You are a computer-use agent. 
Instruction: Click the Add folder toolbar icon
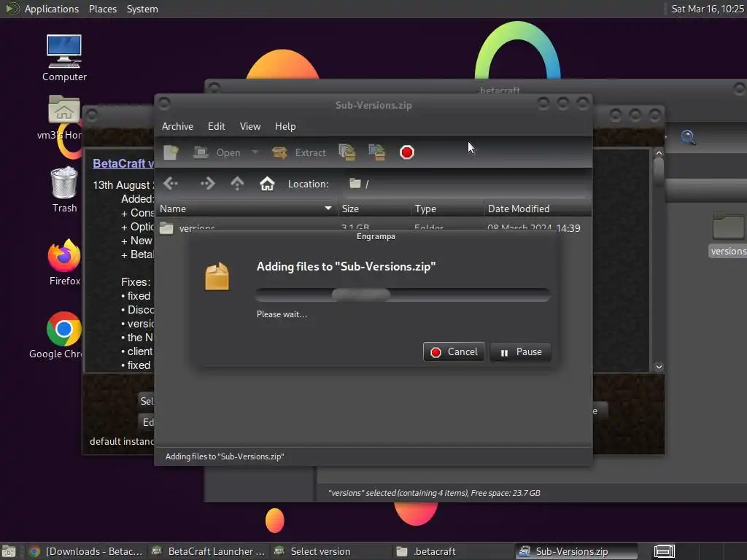(377, 152)
